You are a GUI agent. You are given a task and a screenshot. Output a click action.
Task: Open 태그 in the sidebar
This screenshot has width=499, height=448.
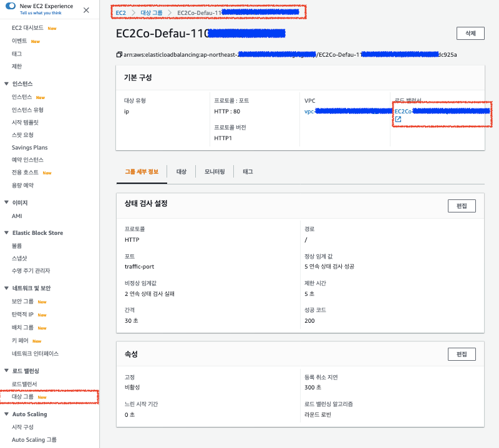17,54
